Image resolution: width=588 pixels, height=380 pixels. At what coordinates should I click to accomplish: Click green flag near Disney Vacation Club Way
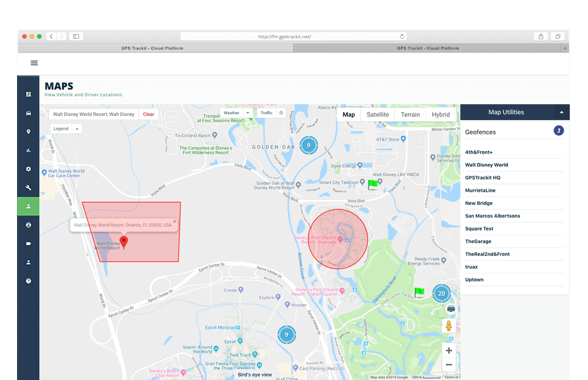pyautogui.click(x=419, y=292)
